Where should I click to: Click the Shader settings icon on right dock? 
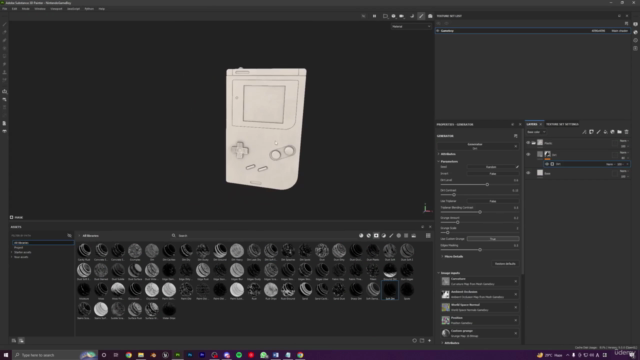pyautogui.click(x=636, y=32)
